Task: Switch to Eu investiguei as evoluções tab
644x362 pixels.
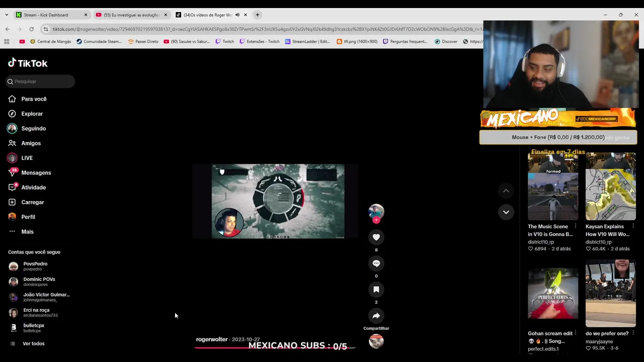Action: coord(131,15)
